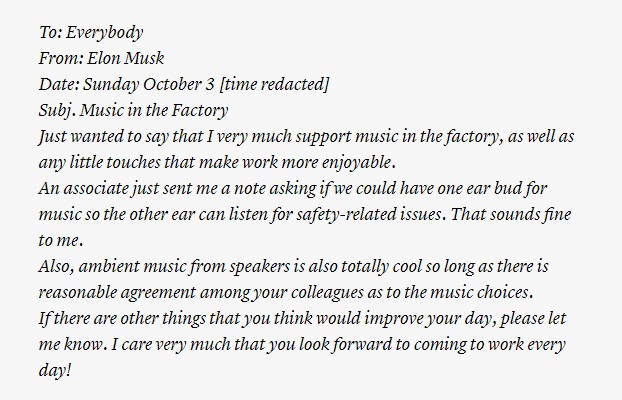Click the 'From:' label
This screenshot has width=622, height=400.
[61, 58]
